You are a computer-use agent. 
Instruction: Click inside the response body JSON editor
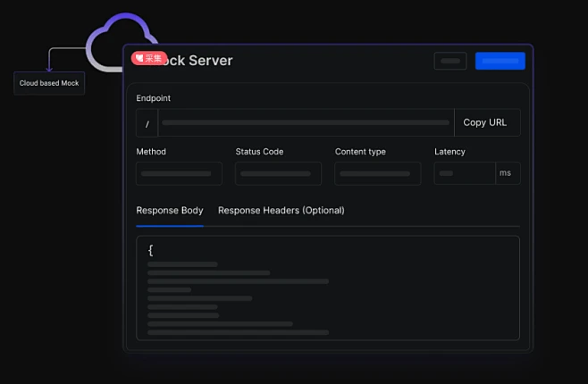click(328, 288)
